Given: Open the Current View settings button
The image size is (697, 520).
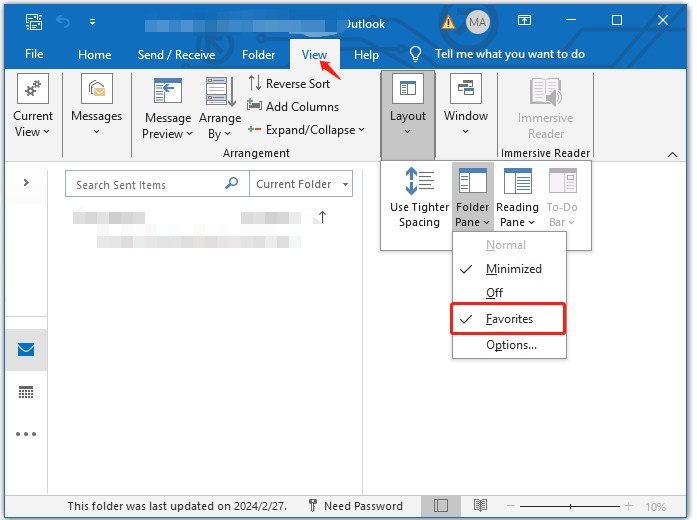Looking at the screenshot, I should click(x=33, y=107).
